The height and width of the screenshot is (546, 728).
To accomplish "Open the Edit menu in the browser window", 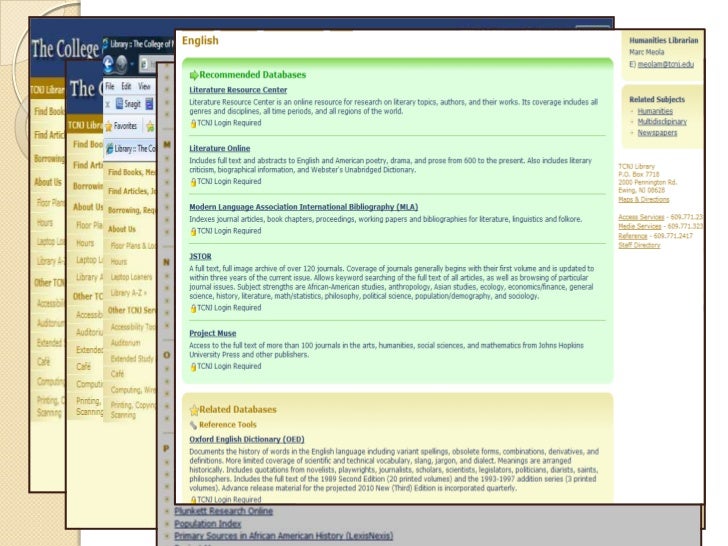I will (126, 86).
